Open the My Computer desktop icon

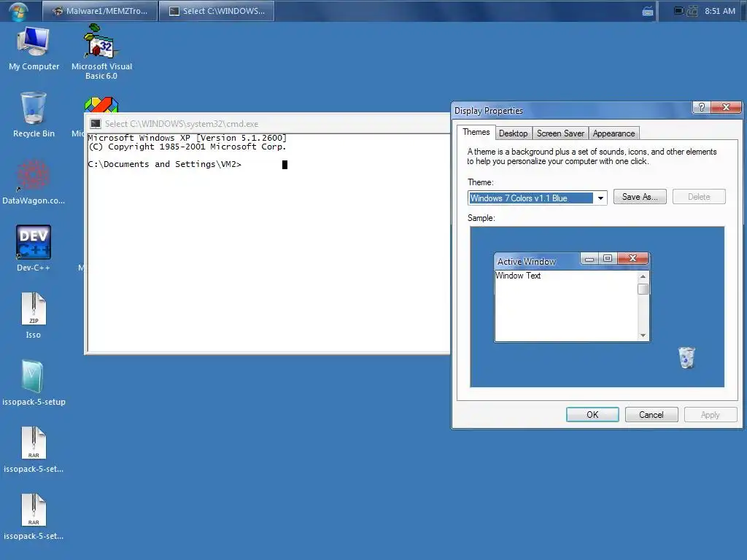click(x=34, y=42)
